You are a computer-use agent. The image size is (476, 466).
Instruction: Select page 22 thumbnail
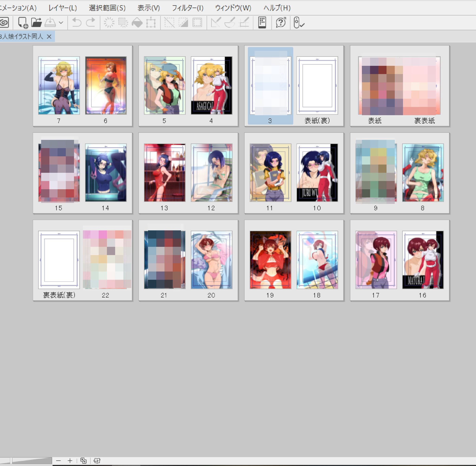coord(106,260)
